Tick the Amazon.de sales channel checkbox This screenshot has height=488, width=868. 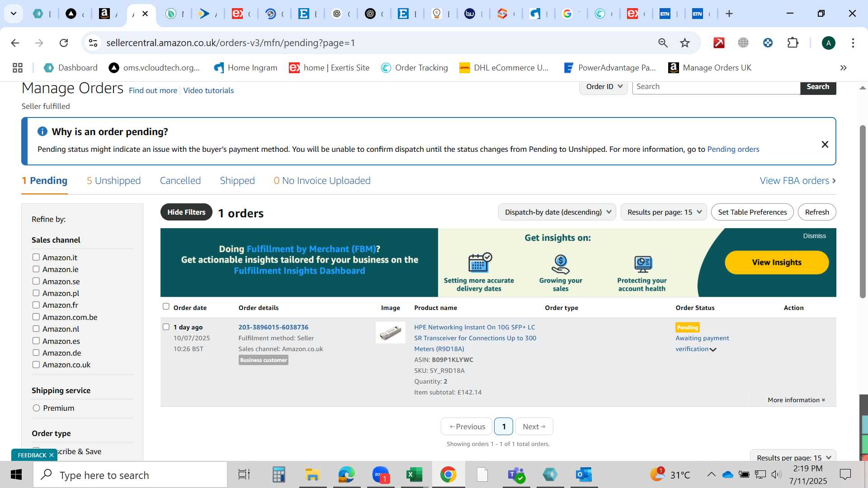pyautogui.click(x=36, y=353)
